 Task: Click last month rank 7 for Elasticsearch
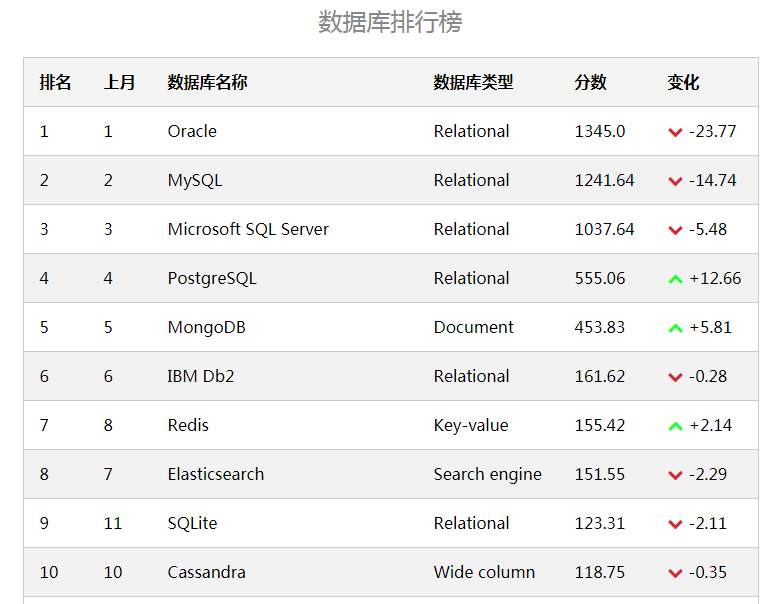pyautogui.click(x=108, y=474)
